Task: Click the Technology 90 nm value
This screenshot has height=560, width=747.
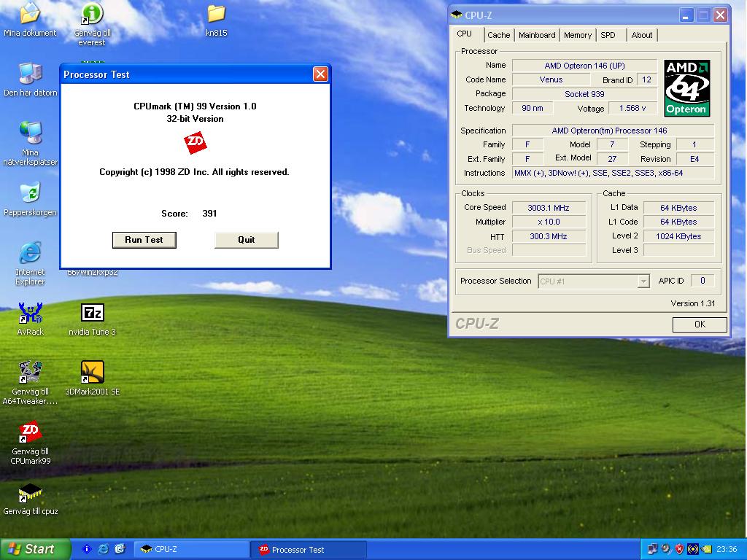Action: coord(533,108)
